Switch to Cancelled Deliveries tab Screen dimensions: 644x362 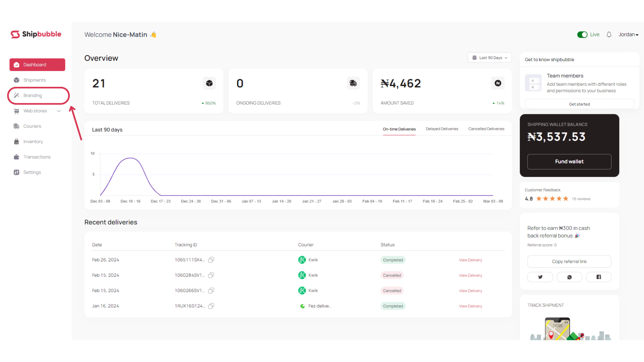click(486, 129)
